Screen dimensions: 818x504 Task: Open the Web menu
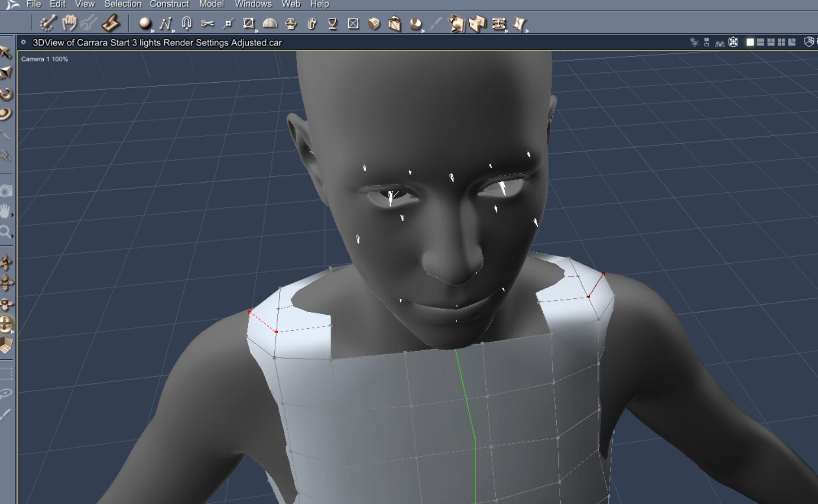point(291,4)
